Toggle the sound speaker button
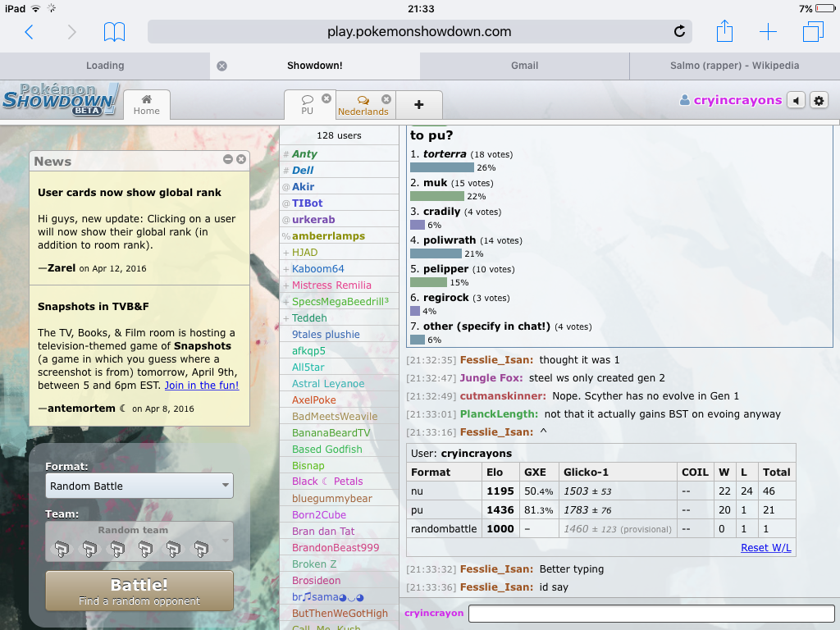This screenshot has width=840, height=630. pyautogui.click(x=795, y=100)
